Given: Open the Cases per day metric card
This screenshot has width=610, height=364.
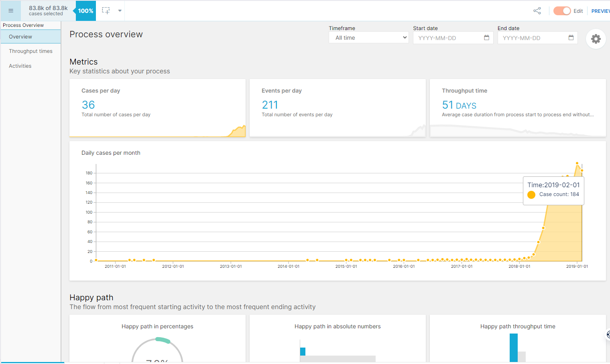Looking at the screenshot, I should pos(157,108).
